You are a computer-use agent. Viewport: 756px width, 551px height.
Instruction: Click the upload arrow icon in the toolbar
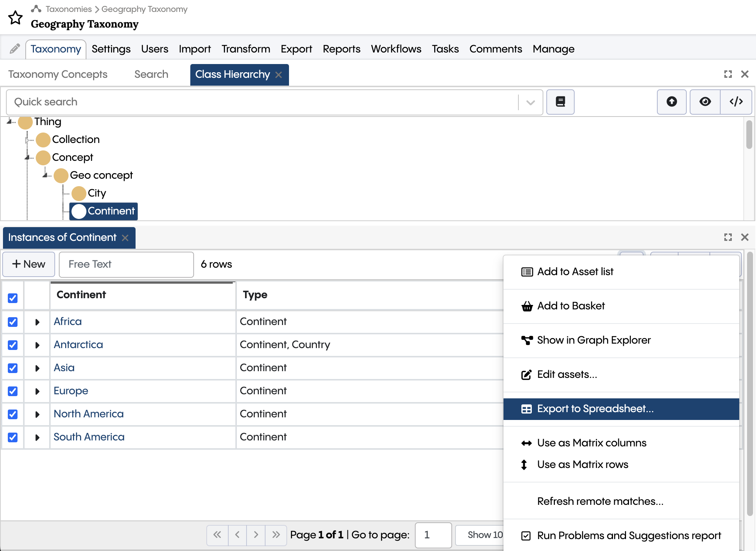[671, 102]
